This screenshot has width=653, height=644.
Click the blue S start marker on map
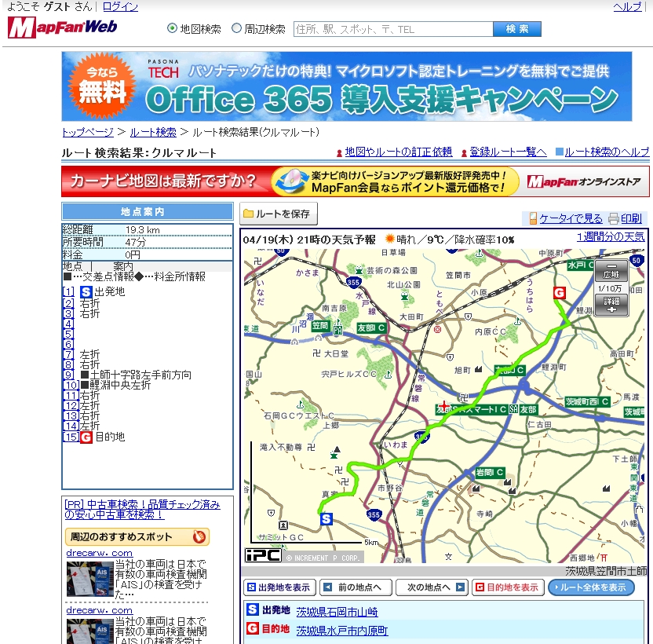click(326, 518)
